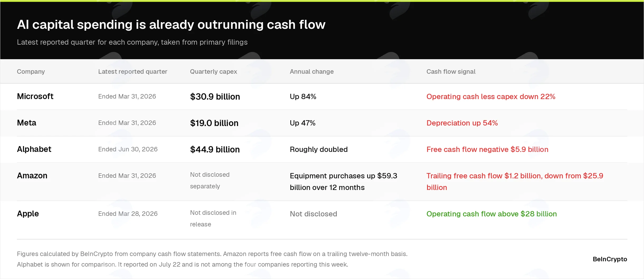The width and height of the screenshot is (644, 279).
Task: Select the "Amazon" company name
Action: click(x=32, y=176)
